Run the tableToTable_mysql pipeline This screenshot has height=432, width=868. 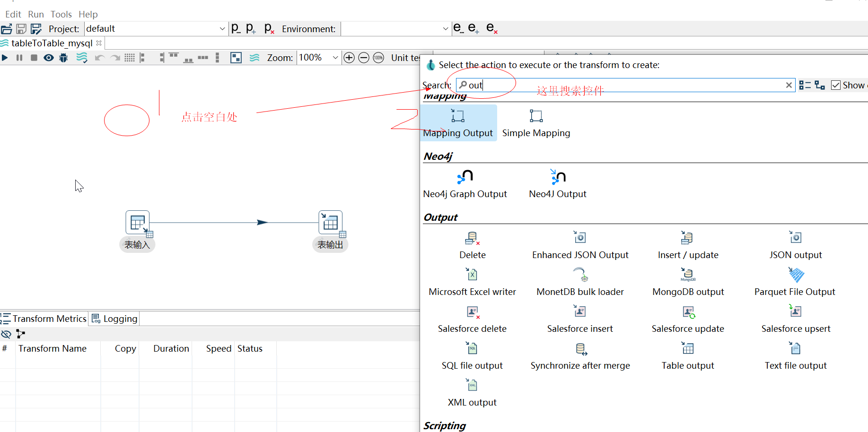click(5, 58)
